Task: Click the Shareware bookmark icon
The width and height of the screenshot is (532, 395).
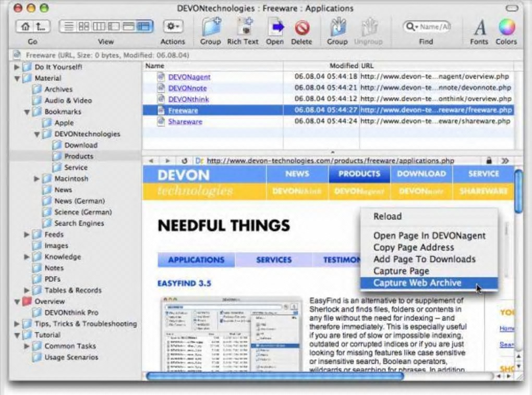Action: [161, 122]
